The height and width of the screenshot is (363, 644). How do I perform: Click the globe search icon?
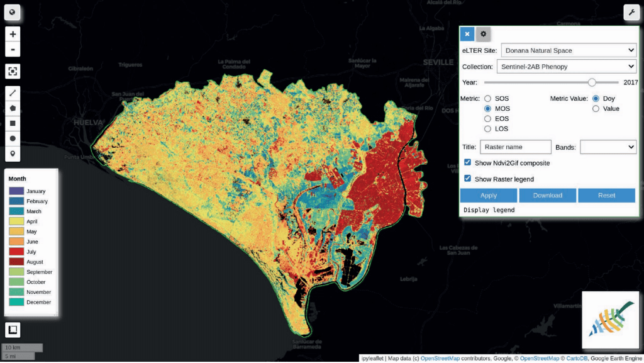(x=13, y=13)
